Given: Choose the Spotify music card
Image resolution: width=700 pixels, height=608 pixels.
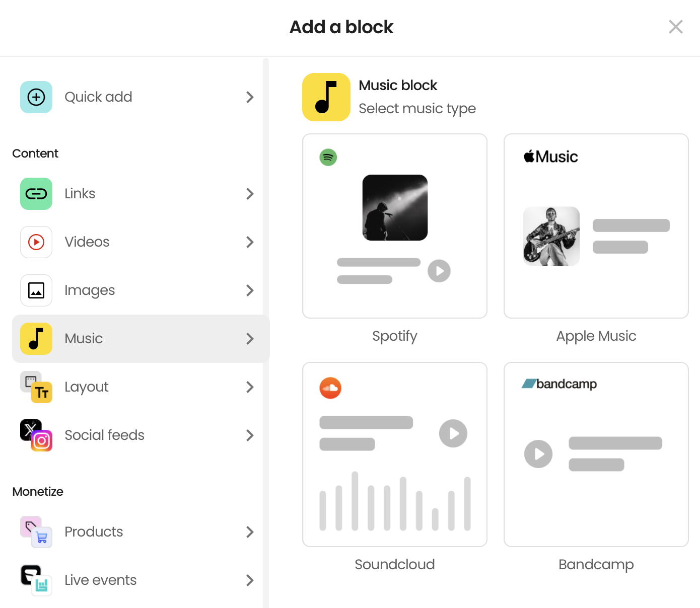Looking at the screenshot, I should (x=395, y=226).
